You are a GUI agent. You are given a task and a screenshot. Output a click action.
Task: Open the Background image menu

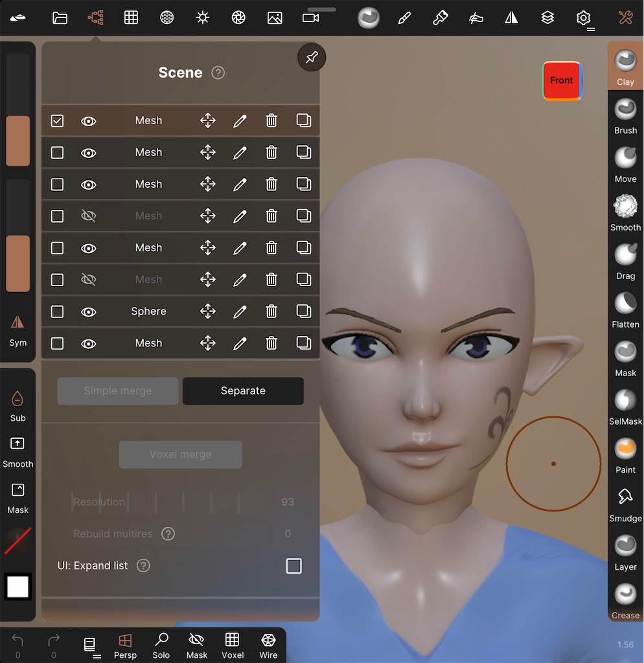tap(275, 17)
